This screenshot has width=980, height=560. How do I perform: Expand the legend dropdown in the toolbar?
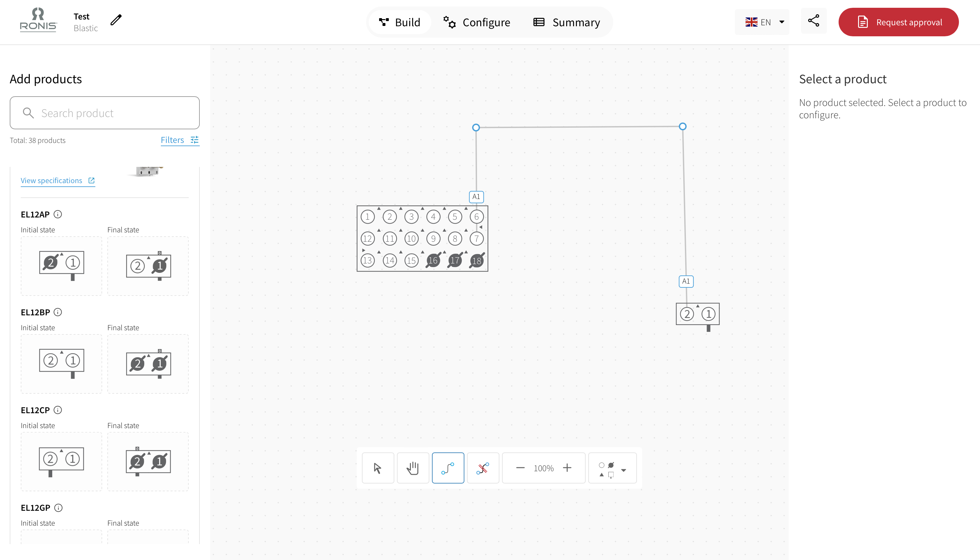click(x=624, y=470)
